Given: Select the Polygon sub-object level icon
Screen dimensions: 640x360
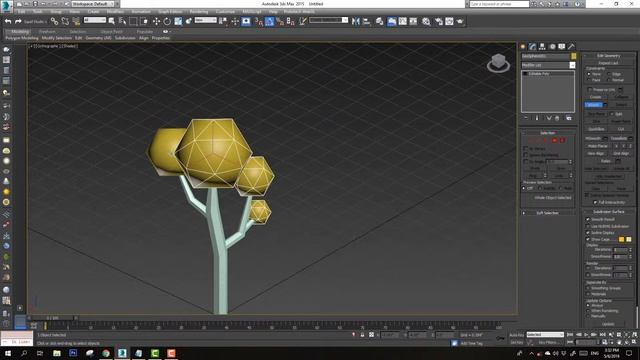Looking at the screenshot, I should coord(554,140).
